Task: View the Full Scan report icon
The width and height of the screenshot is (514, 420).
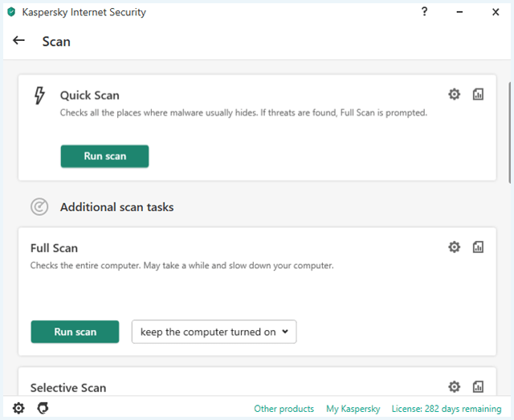Action: [478, 247]
